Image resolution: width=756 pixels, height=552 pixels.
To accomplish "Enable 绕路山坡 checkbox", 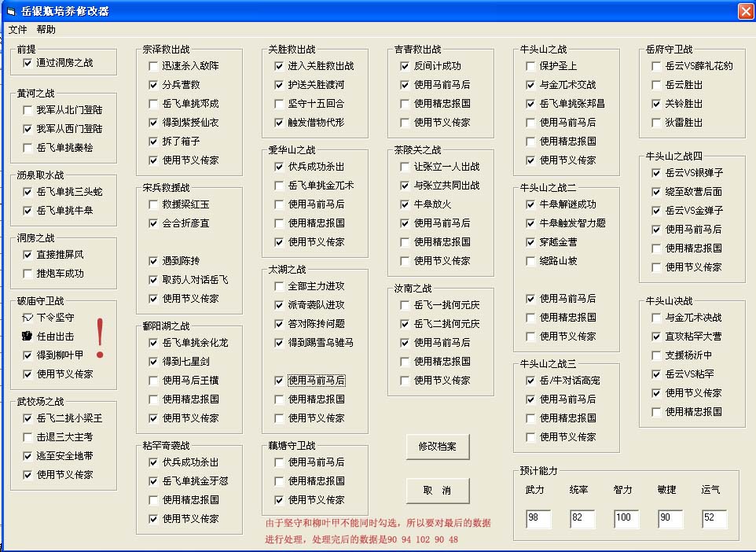I will click(530, 261).
